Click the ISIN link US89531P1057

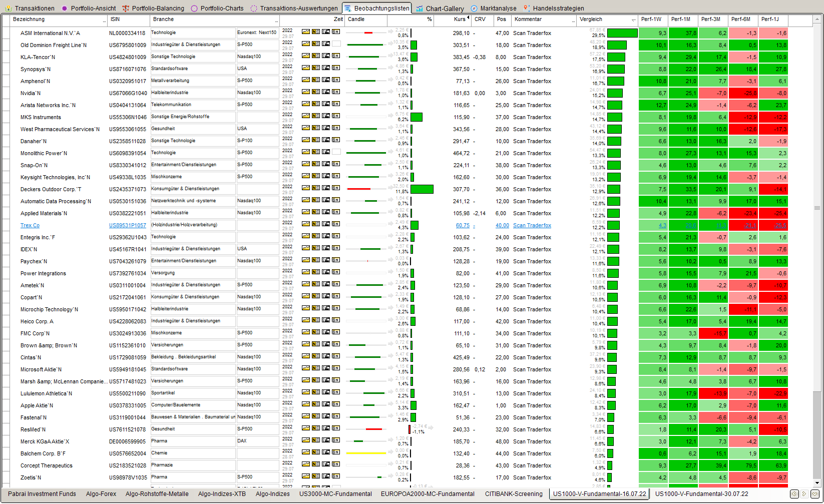[128, 225]
